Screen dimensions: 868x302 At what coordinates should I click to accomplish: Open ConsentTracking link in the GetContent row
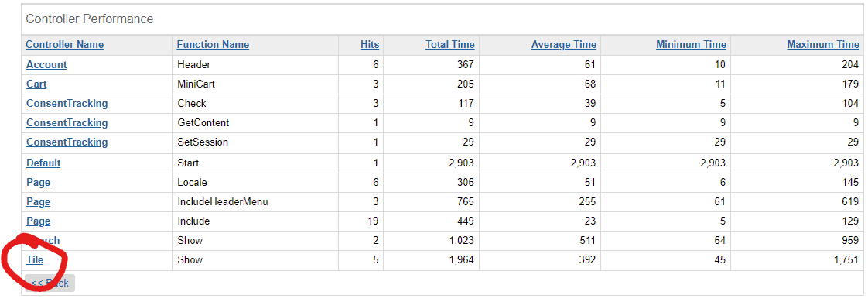click(67, 123)
